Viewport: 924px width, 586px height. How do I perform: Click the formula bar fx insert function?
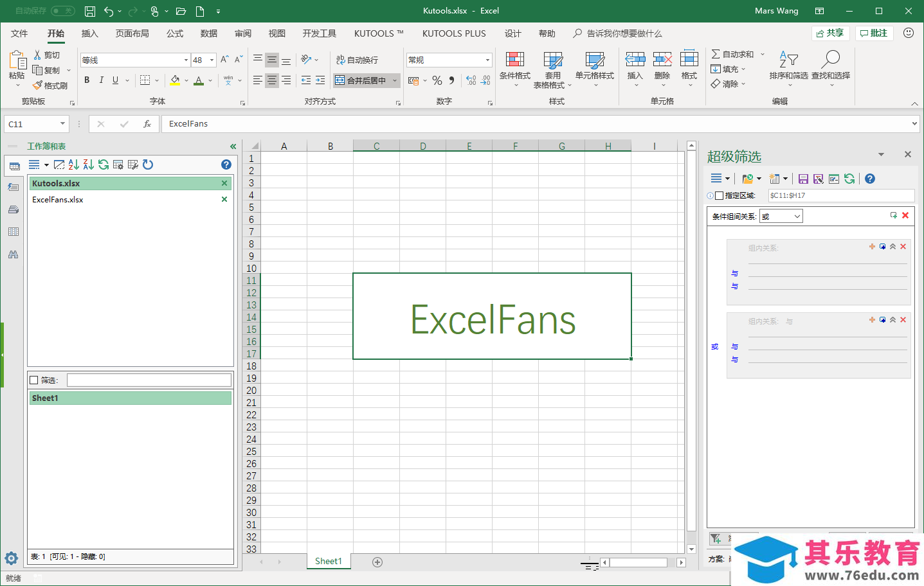[x=147, y=124]
